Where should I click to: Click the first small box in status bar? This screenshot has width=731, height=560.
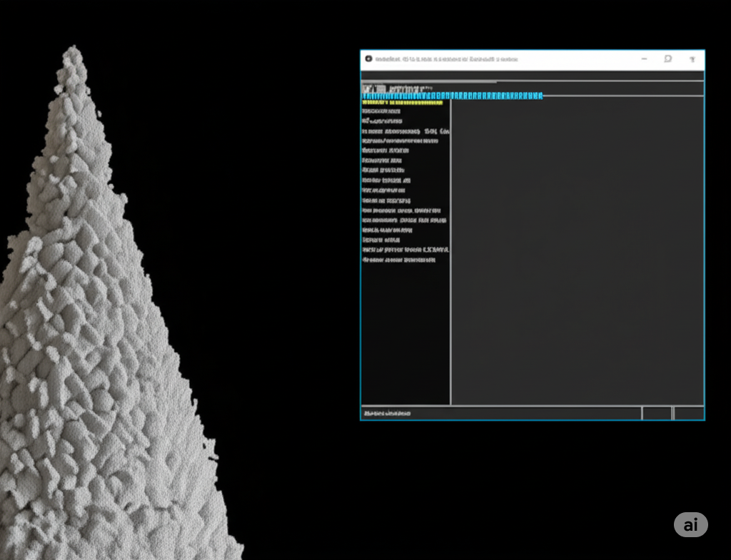pyautogui.click(x=657, y=413)
